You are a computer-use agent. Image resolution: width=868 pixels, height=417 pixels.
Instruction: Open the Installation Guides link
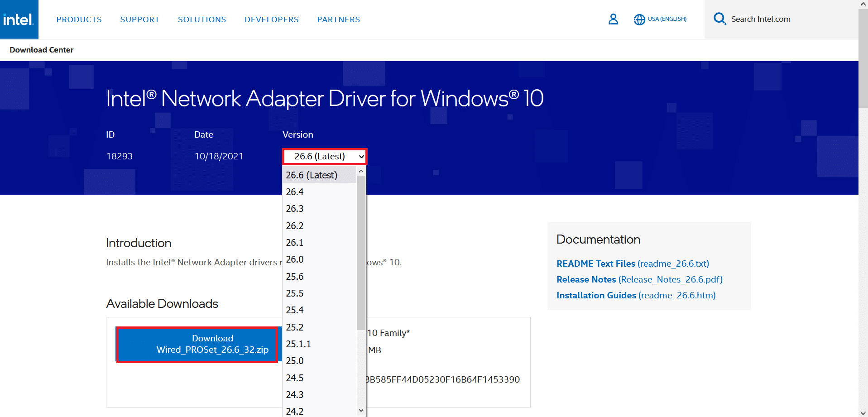(596, 295)
